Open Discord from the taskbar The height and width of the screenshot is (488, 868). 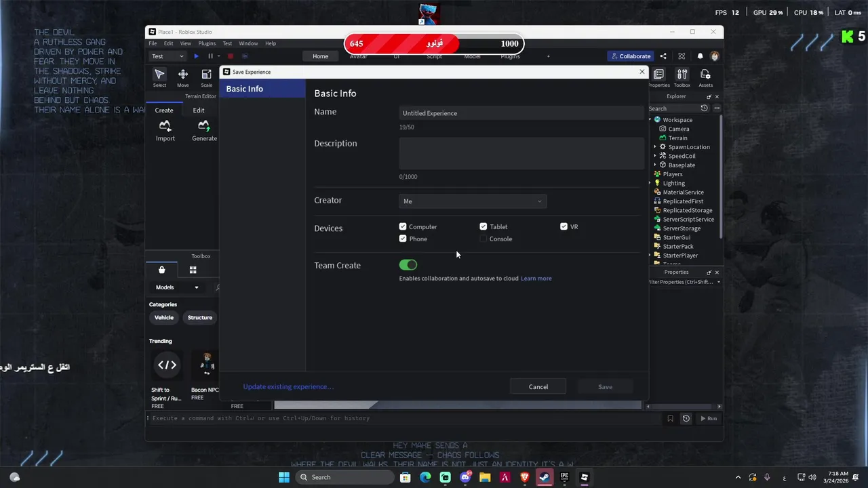[x=465, y=477]
